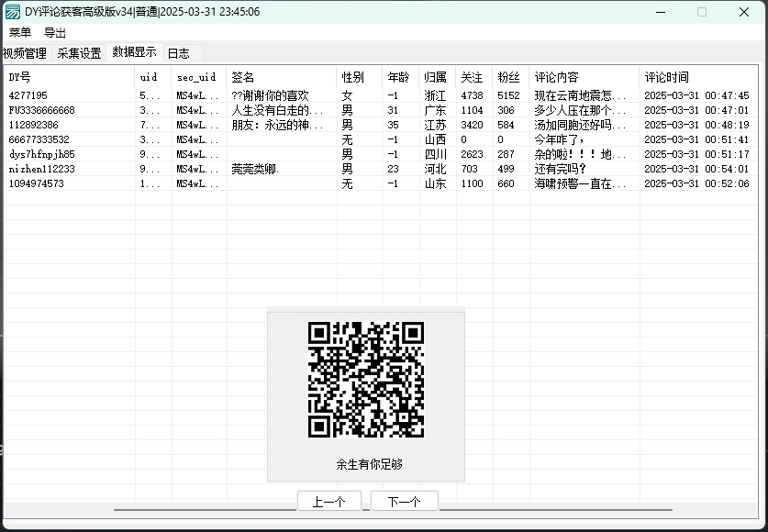Click the sec_uid column header
This screenshot has width=768, height=532.
[x=199, y=77]
